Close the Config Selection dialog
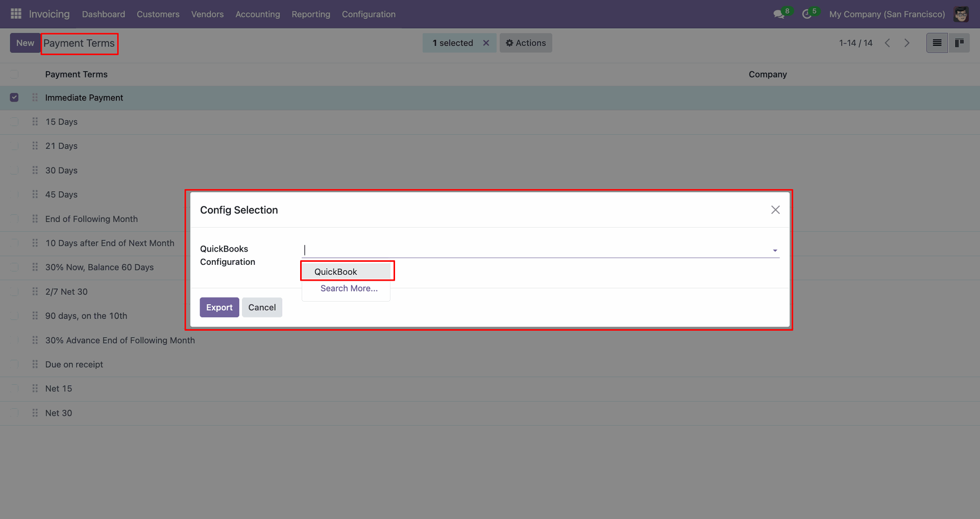 point(775,210)
